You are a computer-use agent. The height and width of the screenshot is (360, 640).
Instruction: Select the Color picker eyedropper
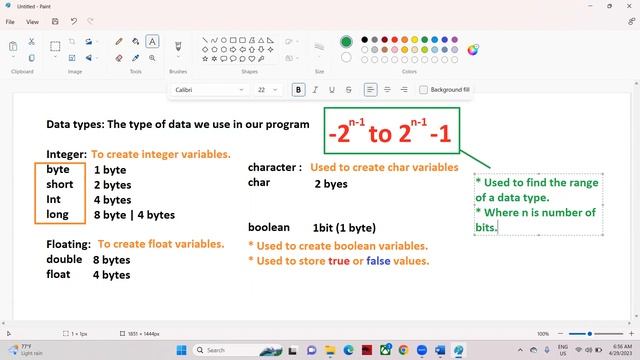[136, 58]
